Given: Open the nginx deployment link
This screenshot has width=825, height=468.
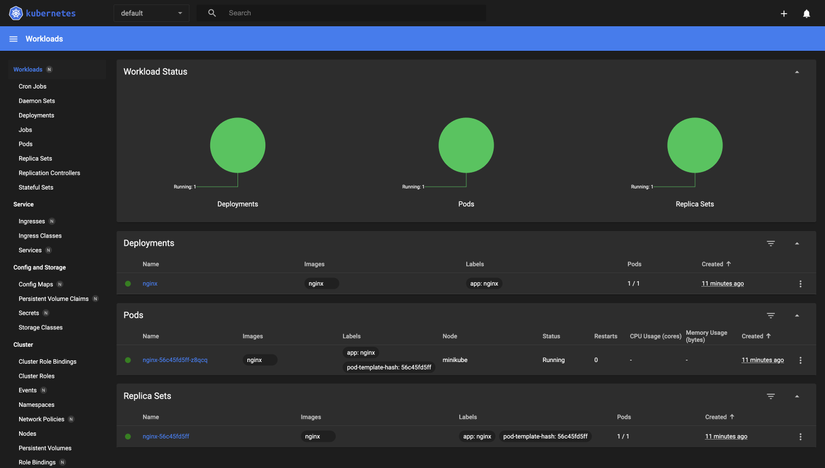Looking at the screenshot, I should point(150,283).
